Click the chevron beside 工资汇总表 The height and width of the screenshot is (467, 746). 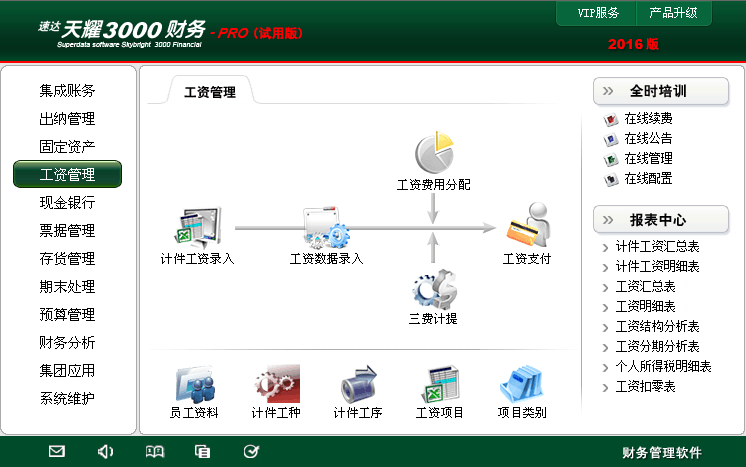(x=605, y=287)
